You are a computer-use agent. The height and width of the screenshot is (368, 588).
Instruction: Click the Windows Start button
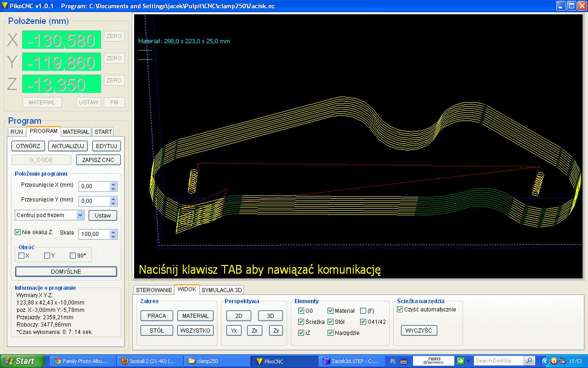coord(23,361)
